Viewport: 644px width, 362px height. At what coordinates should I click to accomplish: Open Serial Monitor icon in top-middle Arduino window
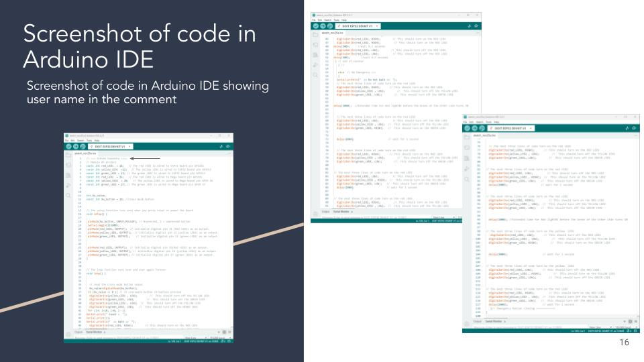tap(476, 26)
